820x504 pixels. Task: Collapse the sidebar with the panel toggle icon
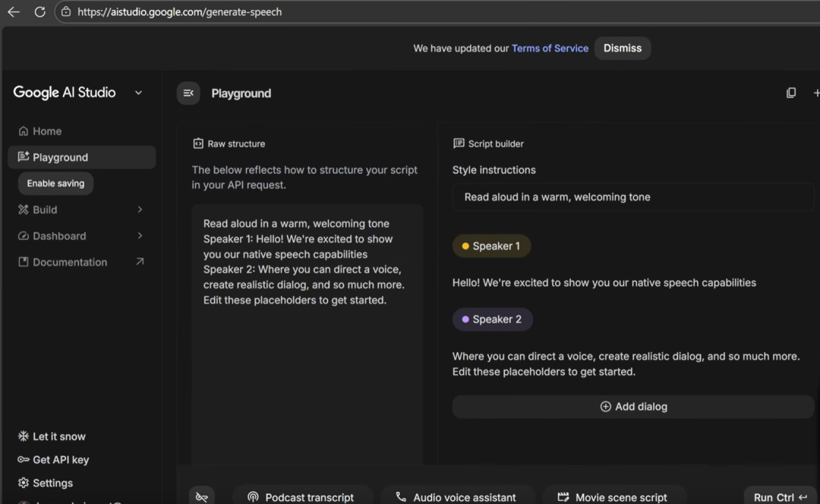click(188, 93)
